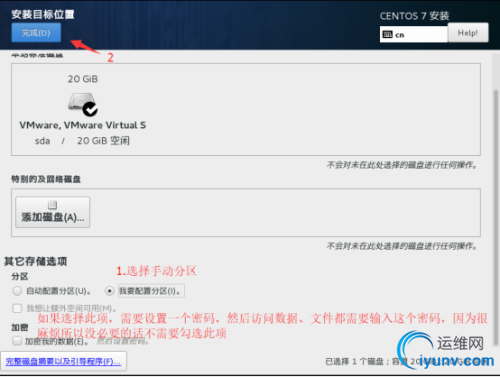Click the 添加磁盘(A)... add disk button

click(x=53, y=212)
